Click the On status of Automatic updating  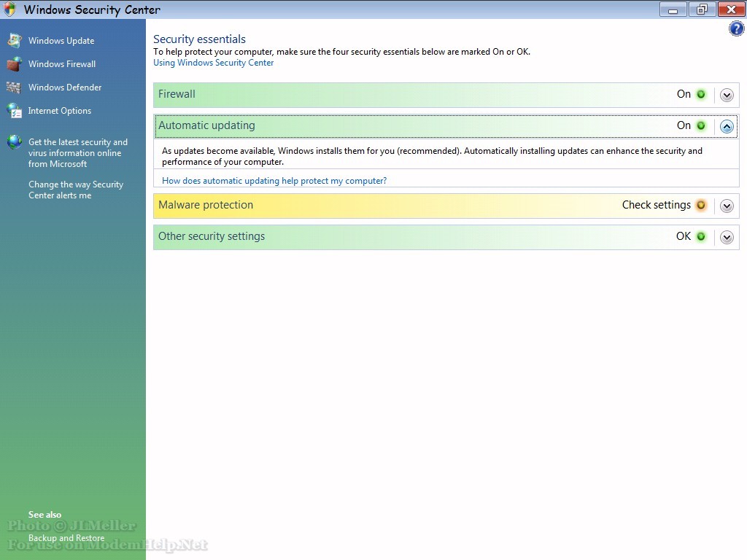pyautogui.click(x=684, y=125)
